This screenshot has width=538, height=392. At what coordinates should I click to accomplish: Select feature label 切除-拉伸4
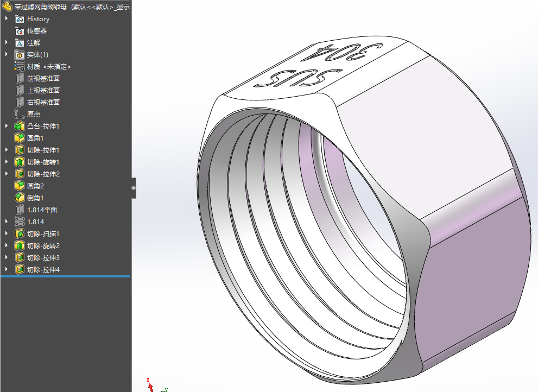pos(43,269)
